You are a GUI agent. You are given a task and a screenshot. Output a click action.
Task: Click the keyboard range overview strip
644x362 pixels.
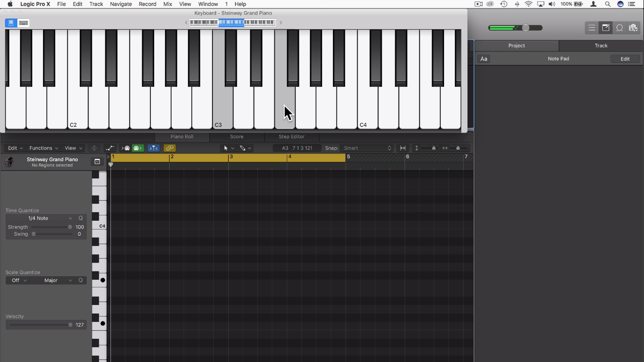click(x=232, y=23)
